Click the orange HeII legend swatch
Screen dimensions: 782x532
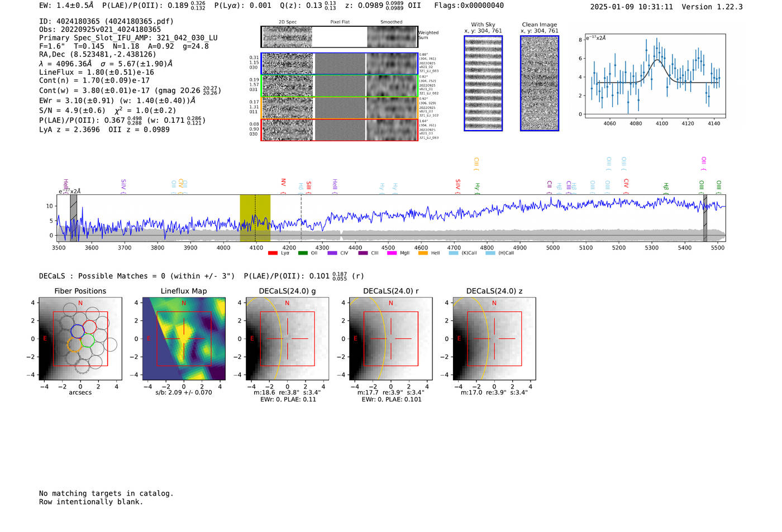click(x=423, y=253)
